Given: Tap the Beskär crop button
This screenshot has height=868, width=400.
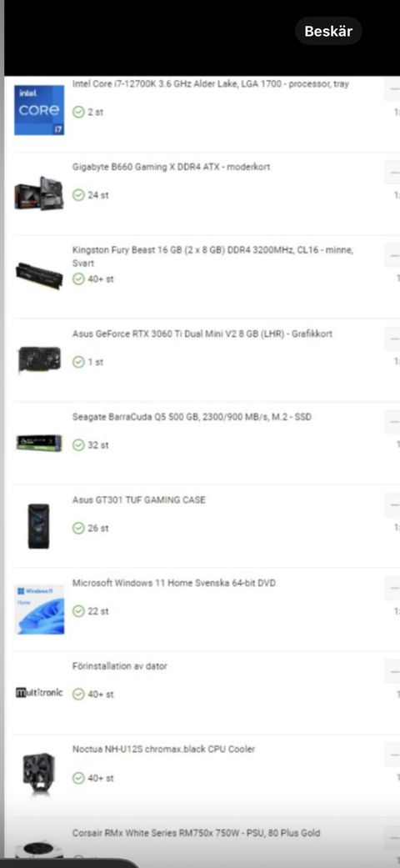Looking at the screenshot, I should [x=328, y=31].
